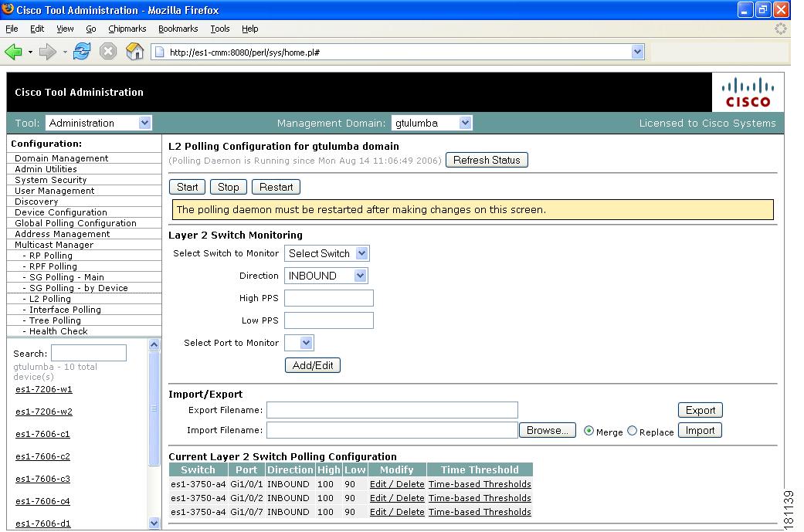
Task: Open the Select Switch to Monitor dropdown
Action: (x=327, y=253)
